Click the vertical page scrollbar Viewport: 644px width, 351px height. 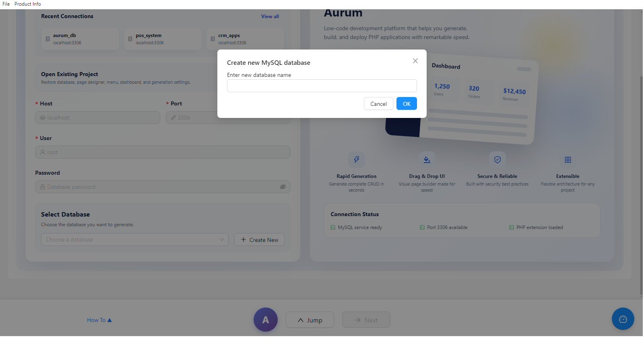coord(641,185)
